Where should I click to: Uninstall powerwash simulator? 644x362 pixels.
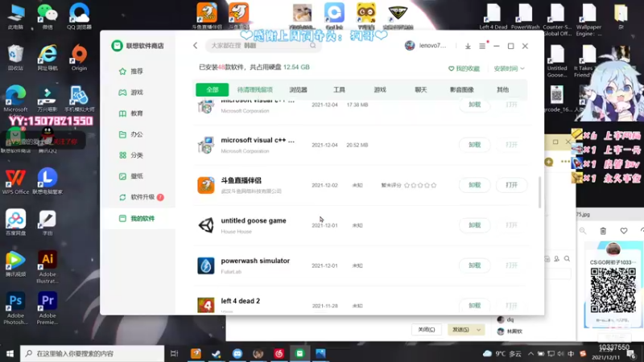(x=474, y=265)
